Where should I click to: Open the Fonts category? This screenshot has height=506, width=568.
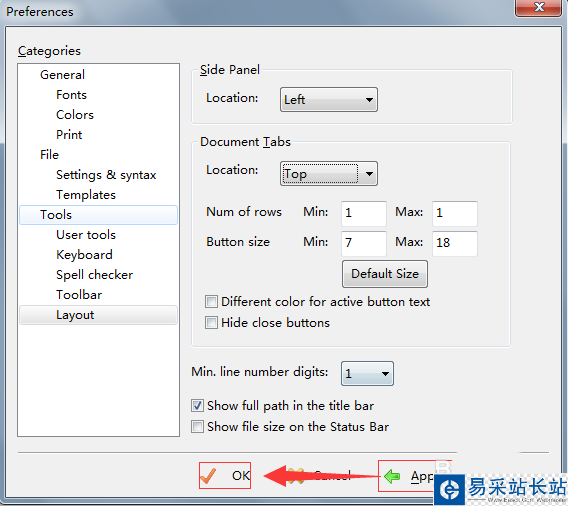(71, 95)
